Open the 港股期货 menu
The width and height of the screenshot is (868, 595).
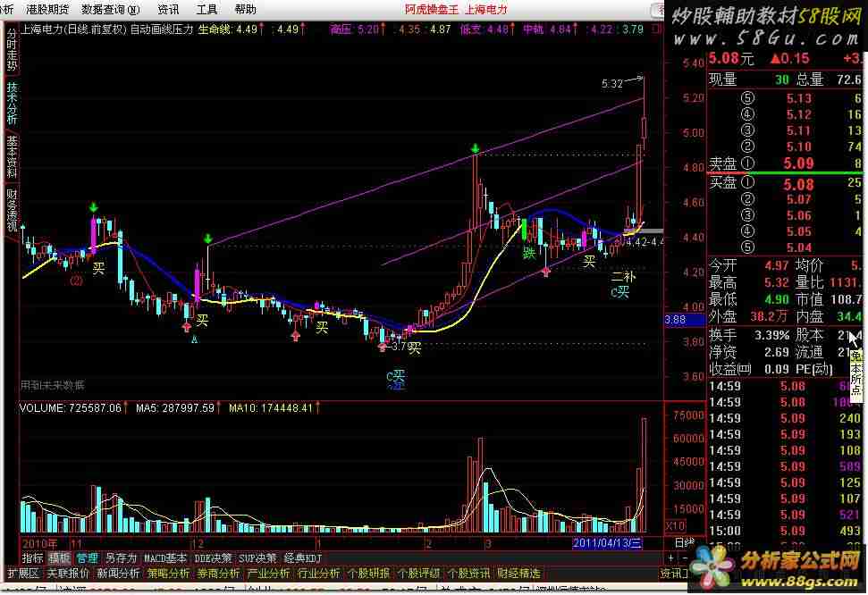pyautogui.click(x=47, y=9)
